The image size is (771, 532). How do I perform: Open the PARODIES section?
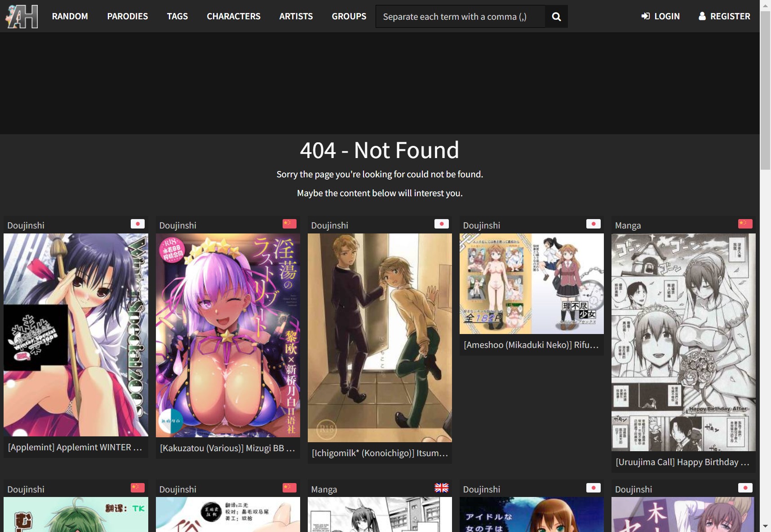128,16
